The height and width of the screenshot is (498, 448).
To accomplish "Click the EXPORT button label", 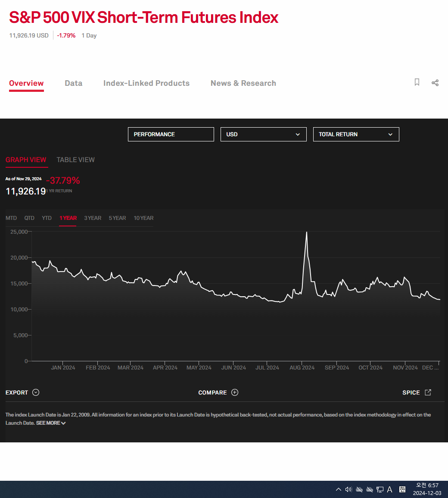I will (x=17, y=392).
